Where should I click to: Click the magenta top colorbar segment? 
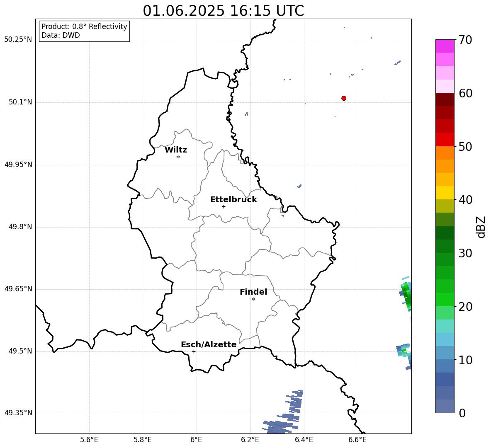point(445,46)
